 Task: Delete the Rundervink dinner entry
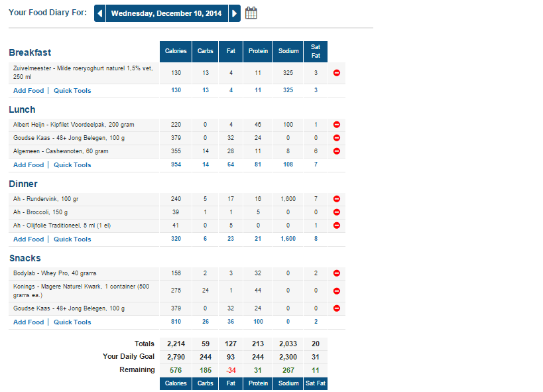coord(337,199)
